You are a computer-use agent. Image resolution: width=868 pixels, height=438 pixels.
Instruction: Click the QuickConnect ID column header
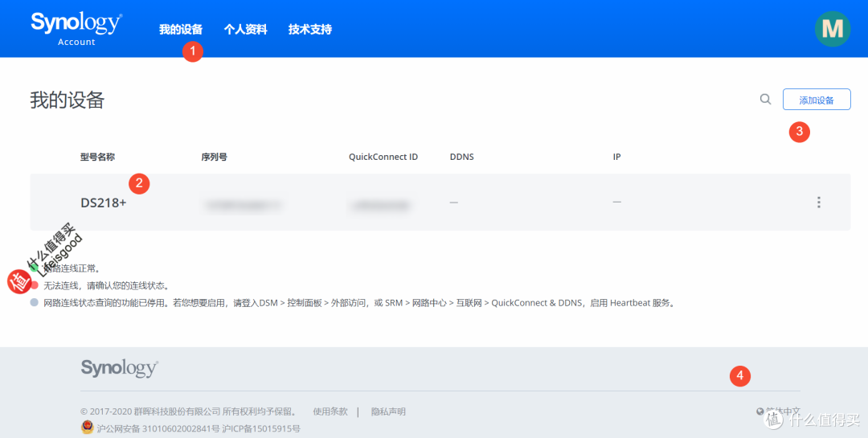coord(383,157)
